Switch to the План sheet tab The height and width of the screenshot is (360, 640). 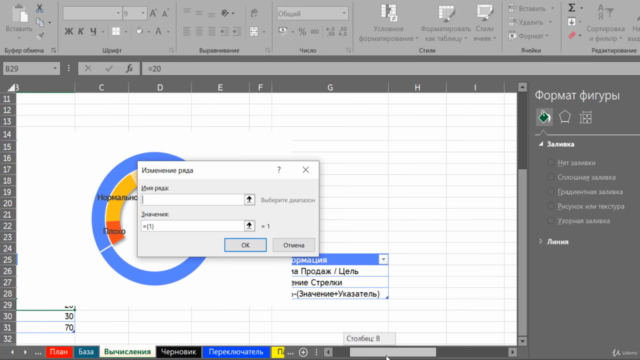click(58, 352)
